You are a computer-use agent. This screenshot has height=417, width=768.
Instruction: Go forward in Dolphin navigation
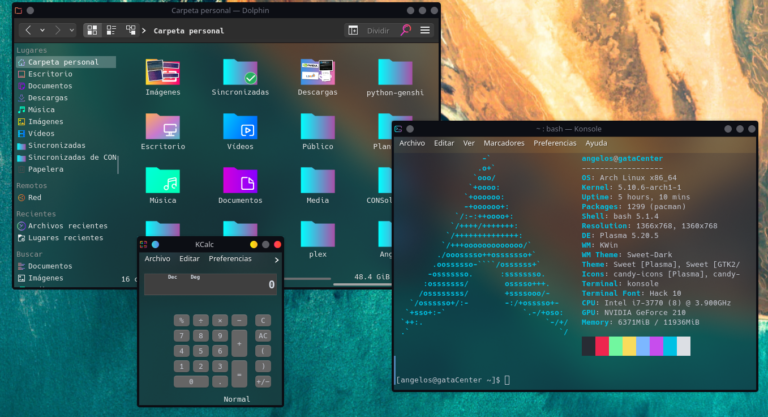57,30
